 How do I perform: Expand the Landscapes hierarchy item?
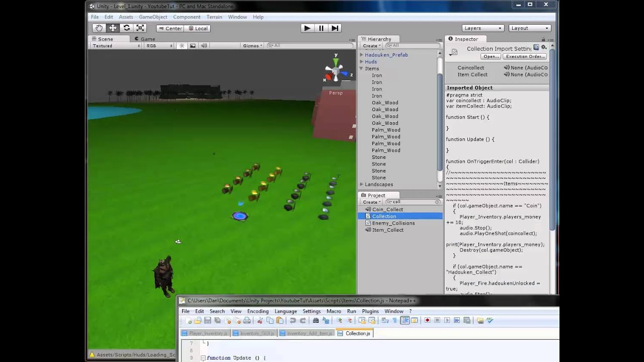tap(361, 185)
